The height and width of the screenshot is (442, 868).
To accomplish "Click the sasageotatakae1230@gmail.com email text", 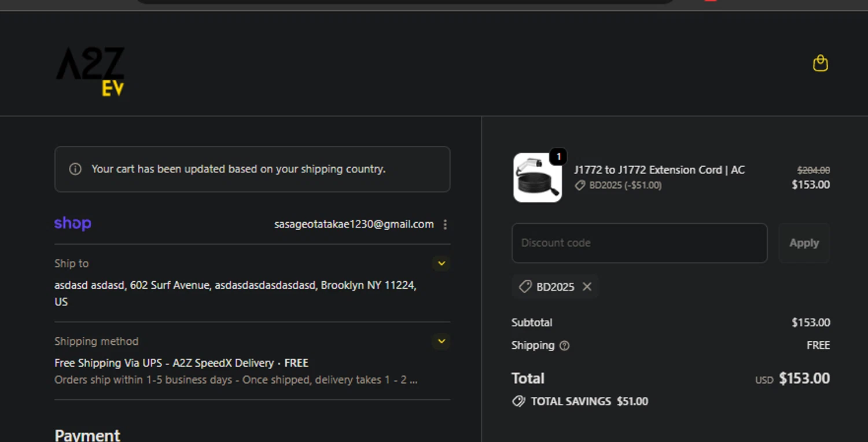I will [354, 224].
